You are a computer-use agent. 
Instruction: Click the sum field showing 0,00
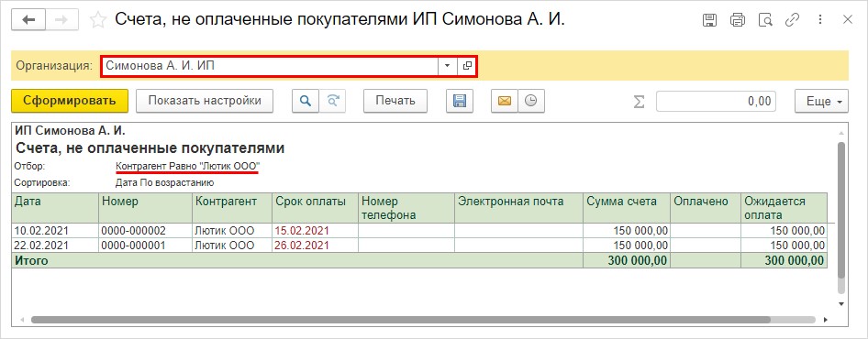coord(716,101)
